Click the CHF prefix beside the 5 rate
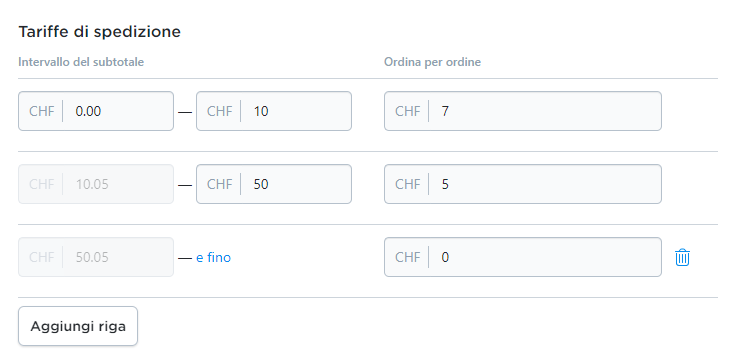736x364 pixels. tap(407, 184)
